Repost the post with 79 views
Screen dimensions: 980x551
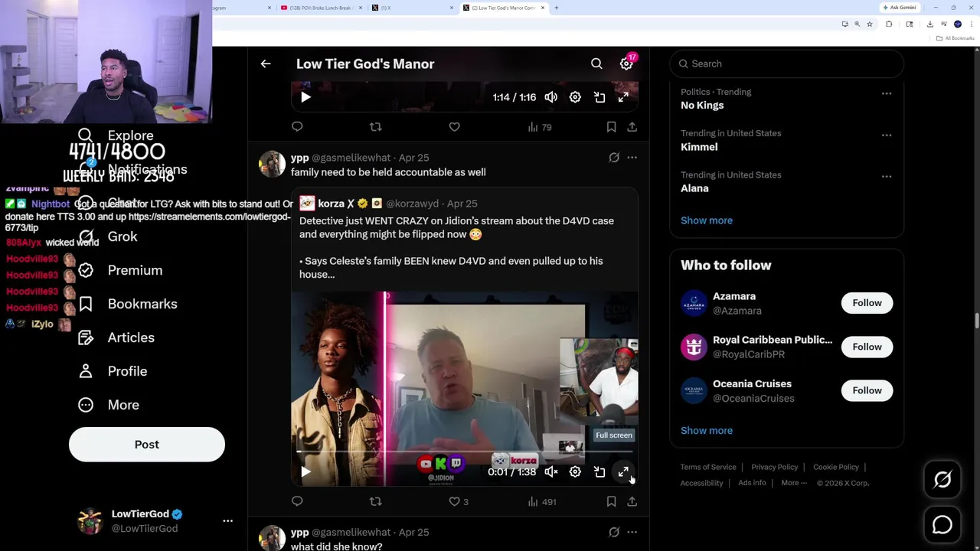375,127
